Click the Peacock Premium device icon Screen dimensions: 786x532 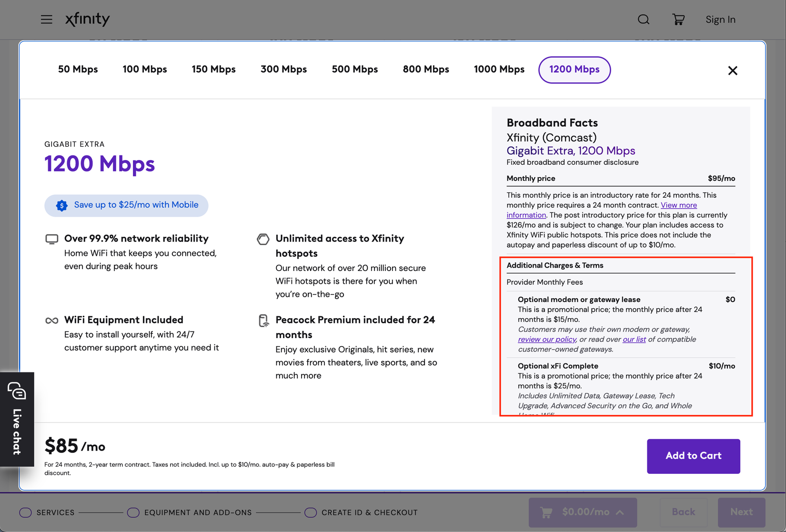click(263, 321)
